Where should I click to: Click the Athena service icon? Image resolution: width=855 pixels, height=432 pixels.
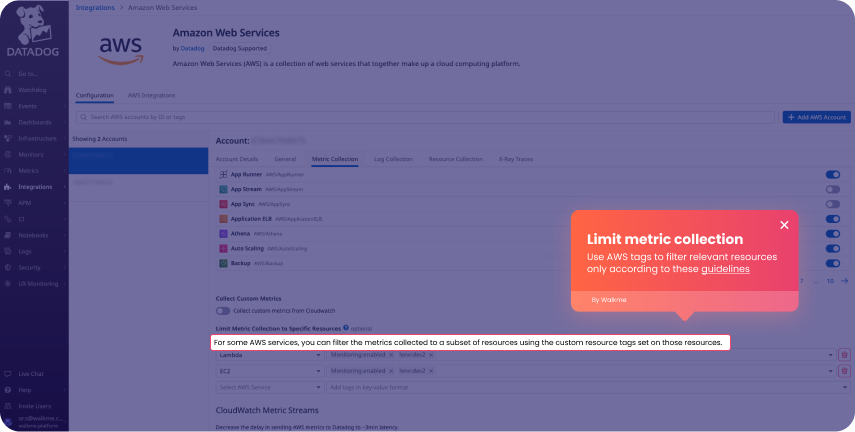click(x=223, y=233)
